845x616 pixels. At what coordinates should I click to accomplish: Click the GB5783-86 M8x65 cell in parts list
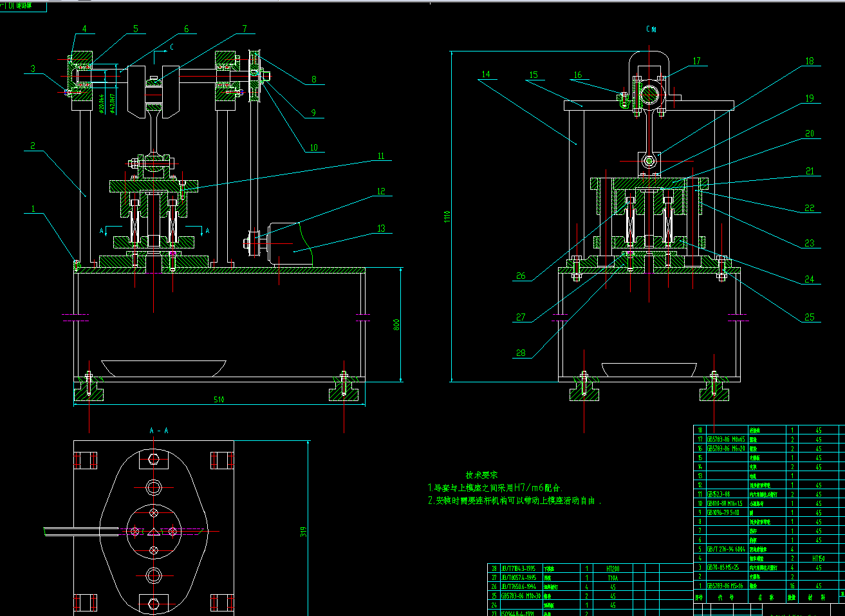tap(727, 440)
